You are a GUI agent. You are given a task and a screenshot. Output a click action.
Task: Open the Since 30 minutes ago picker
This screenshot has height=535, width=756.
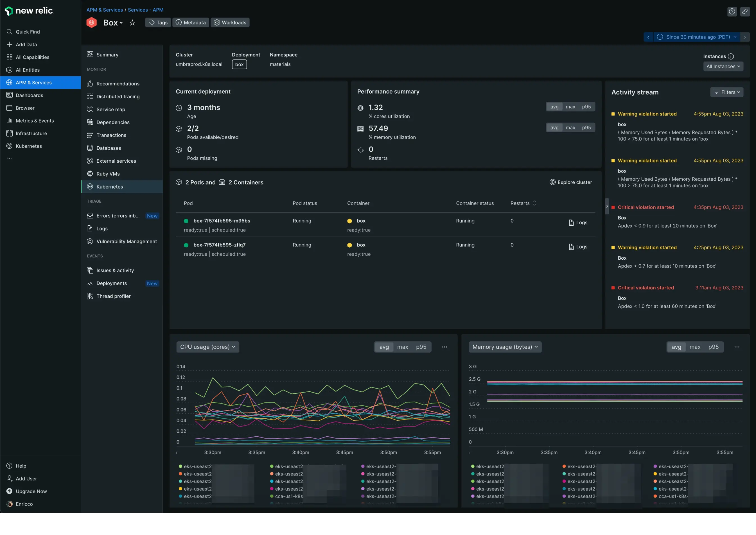(696, 37)
